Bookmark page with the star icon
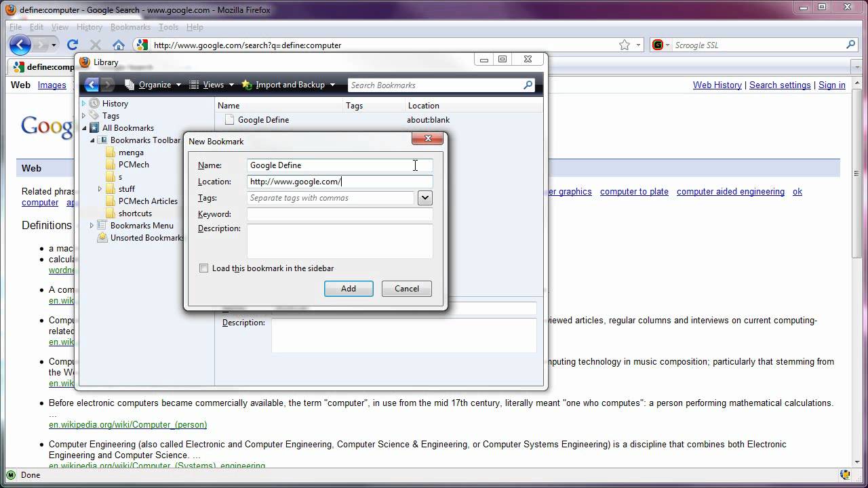This screenshot has width=868, height=488. pyautogui.click(x=625, y=45)
